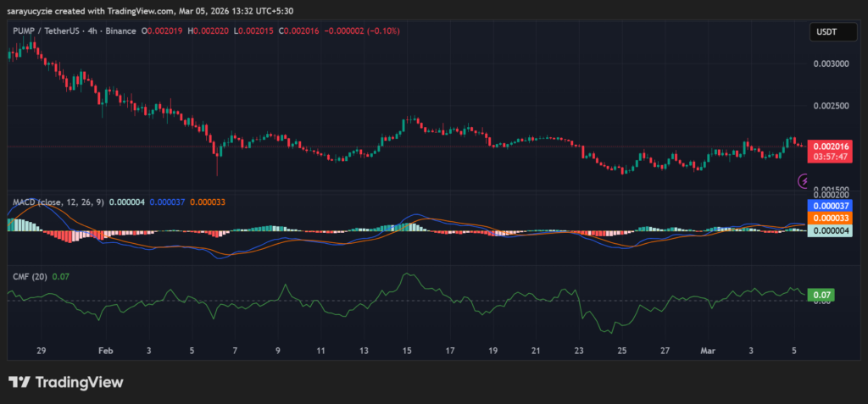Click the TradingView logo at bottom left
Screen dimensions: 868x404
coord(65,383)
